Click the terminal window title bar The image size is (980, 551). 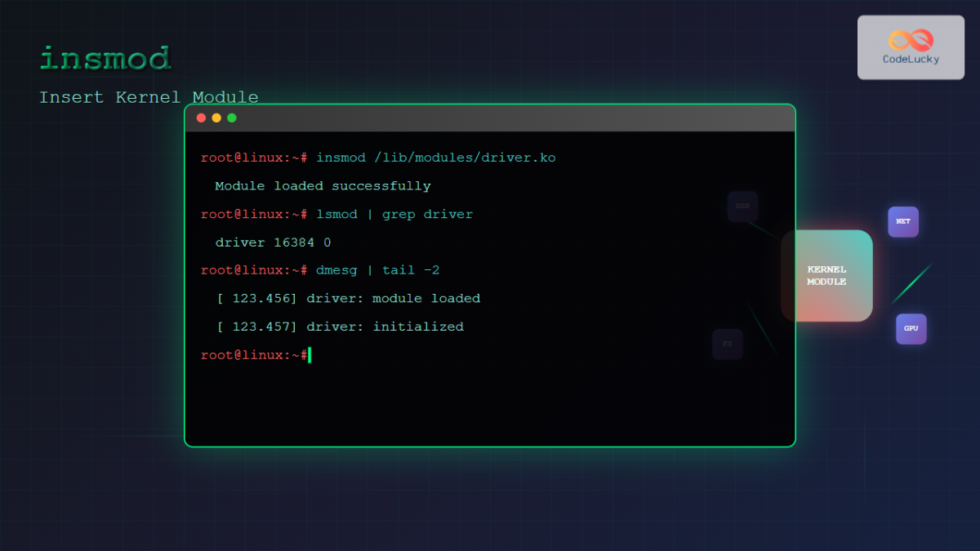tap(490, 118)
